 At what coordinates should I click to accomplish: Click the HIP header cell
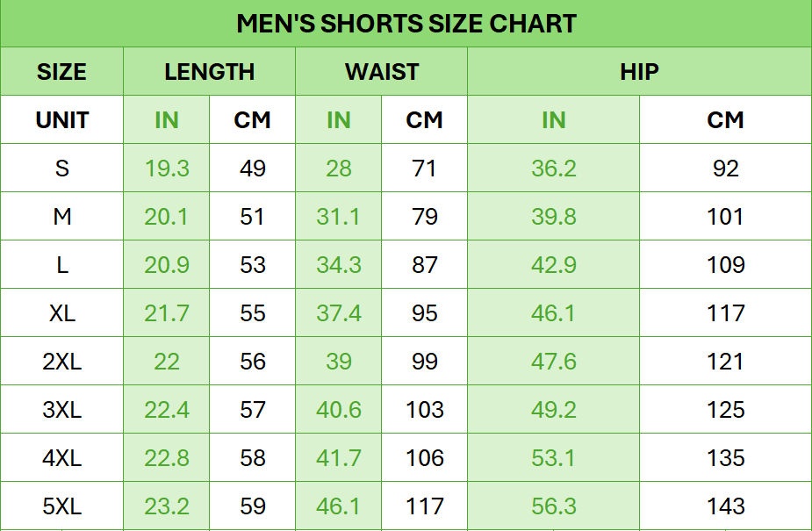(x=639, y=72)
